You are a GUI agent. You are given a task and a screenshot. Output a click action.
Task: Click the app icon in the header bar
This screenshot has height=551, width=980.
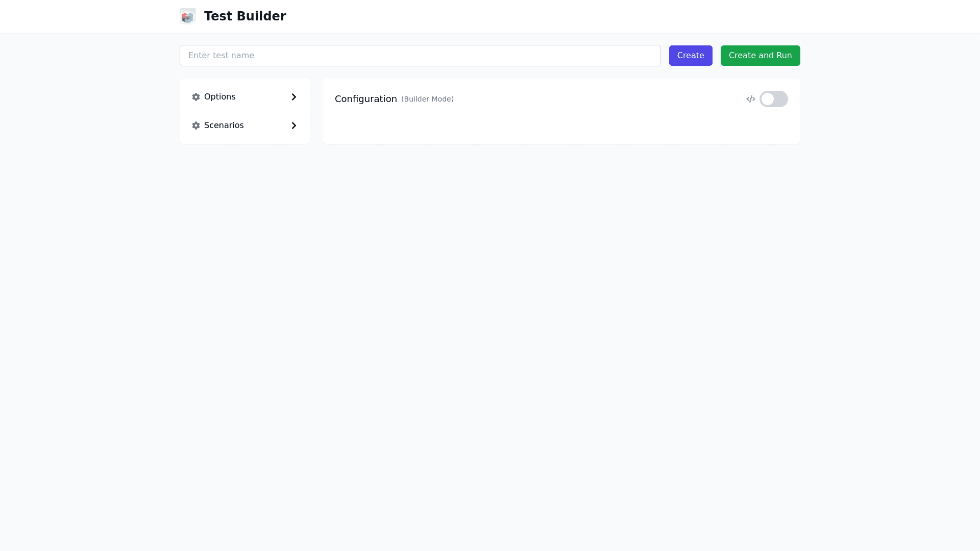pyautogui.click(x=187, y=16)
